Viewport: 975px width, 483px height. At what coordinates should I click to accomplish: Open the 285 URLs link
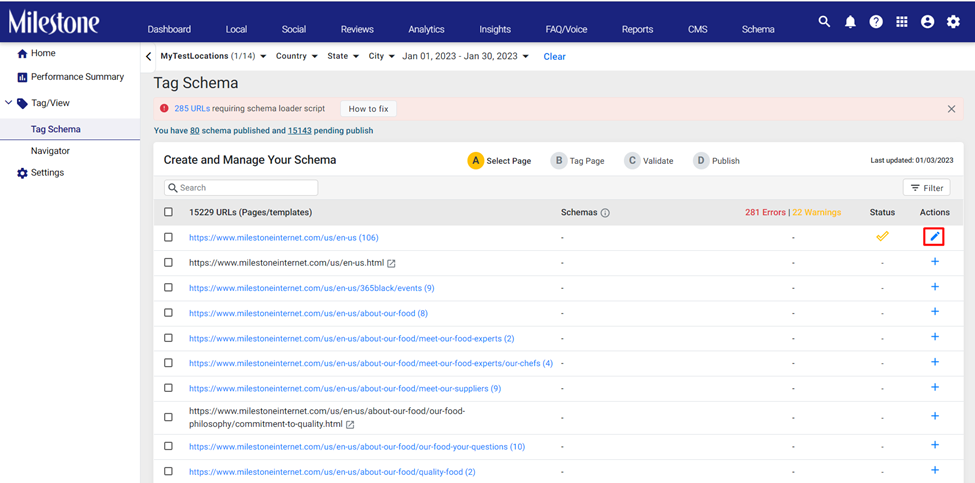[192, 108]
